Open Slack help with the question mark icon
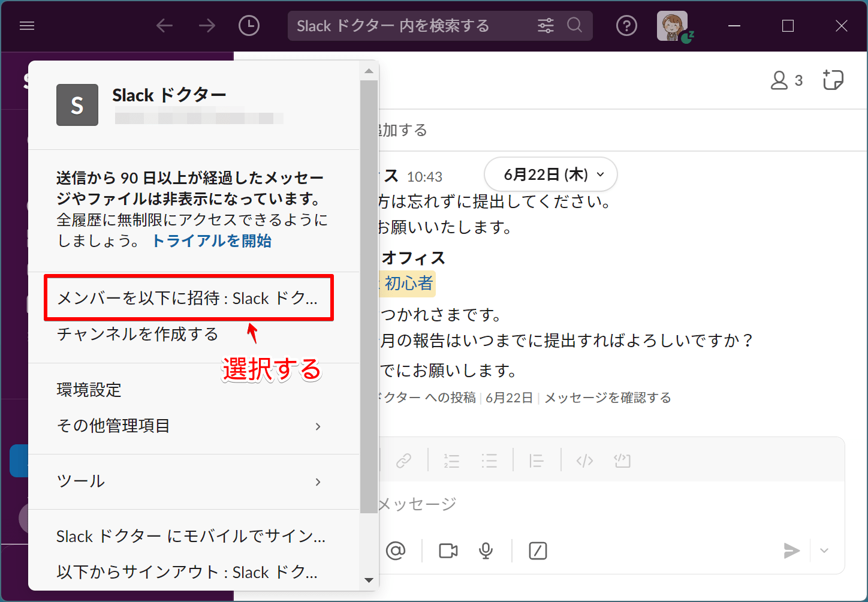Image resolution: width=868 pixels, height=602 pixels. point(626,25)
